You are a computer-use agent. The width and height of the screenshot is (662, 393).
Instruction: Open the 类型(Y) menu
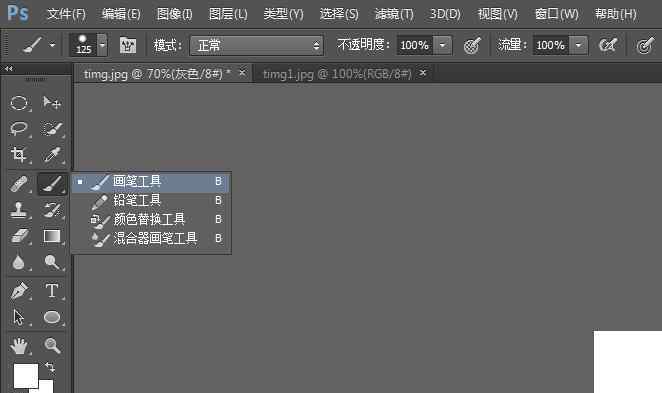point(283,14)
